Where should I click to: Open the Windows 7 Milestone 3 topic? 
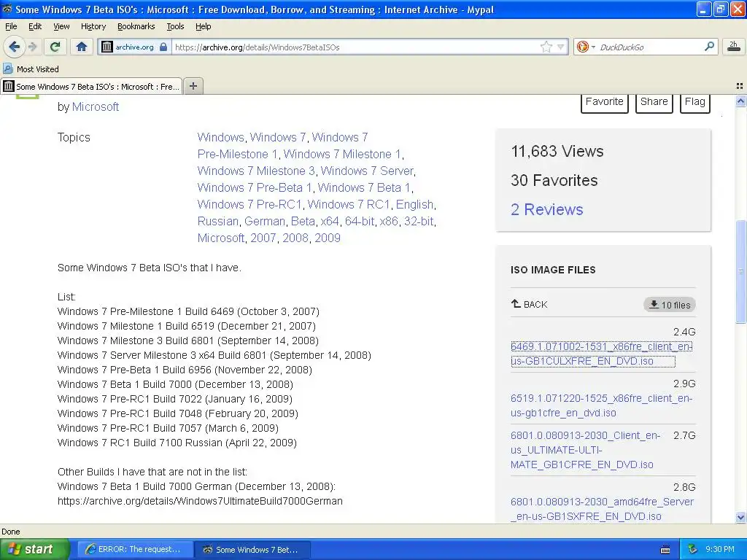click(256, 171)
